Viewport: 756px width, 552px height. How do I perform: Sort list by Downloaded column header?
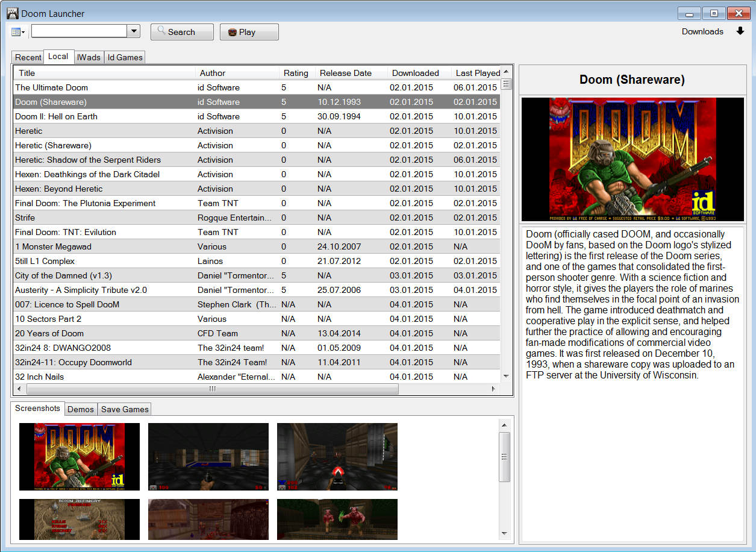click(x=419, y=73)
